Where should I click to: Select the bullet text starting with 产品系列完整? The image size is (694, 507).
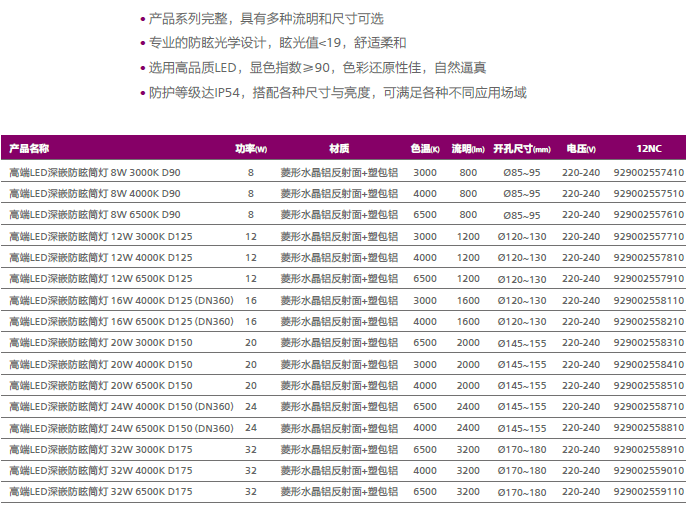click(266, 19)
